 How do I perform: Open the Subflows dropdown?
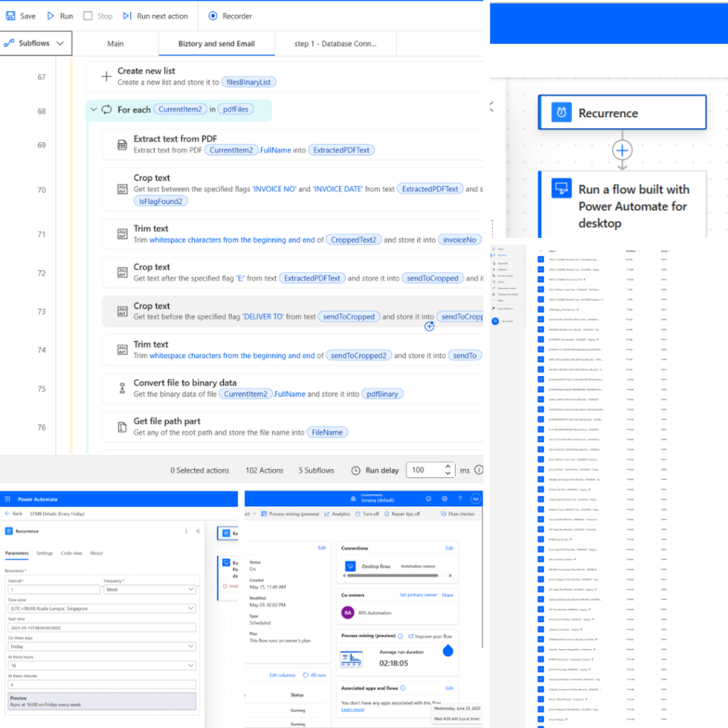click(36, 43)
